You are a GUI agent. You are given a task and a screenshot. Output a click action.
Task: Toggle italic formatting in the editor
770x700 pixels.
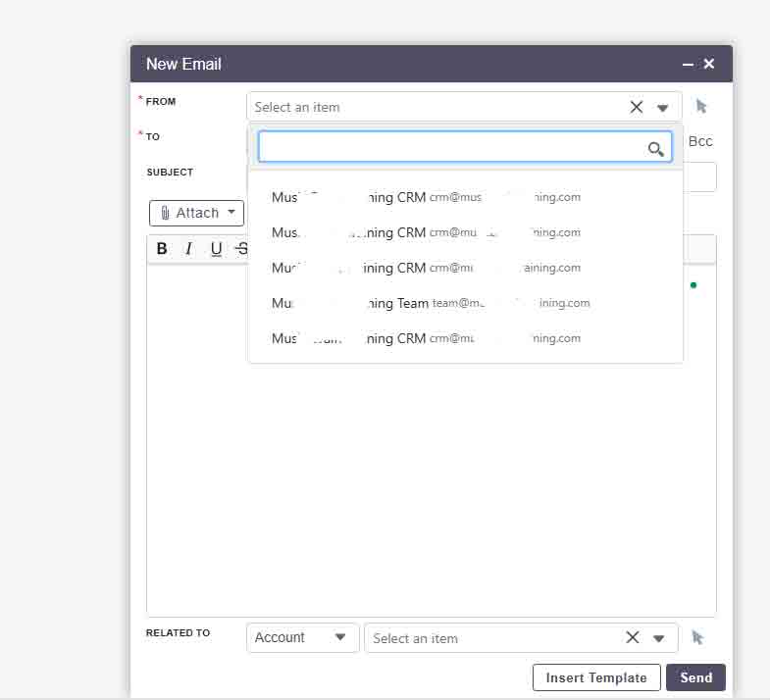(x=189, y=249)
